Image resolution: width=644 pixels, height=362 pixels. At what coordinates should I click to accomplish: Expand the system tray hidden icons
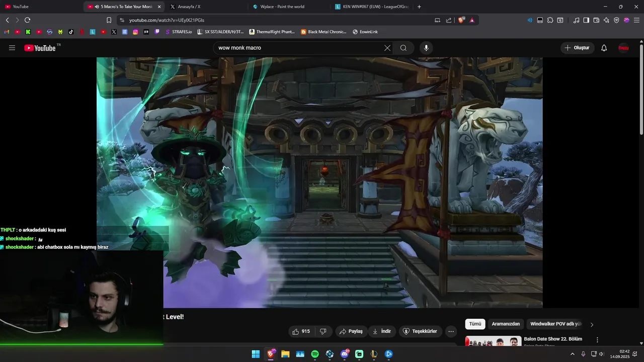[x=572, y=354]
